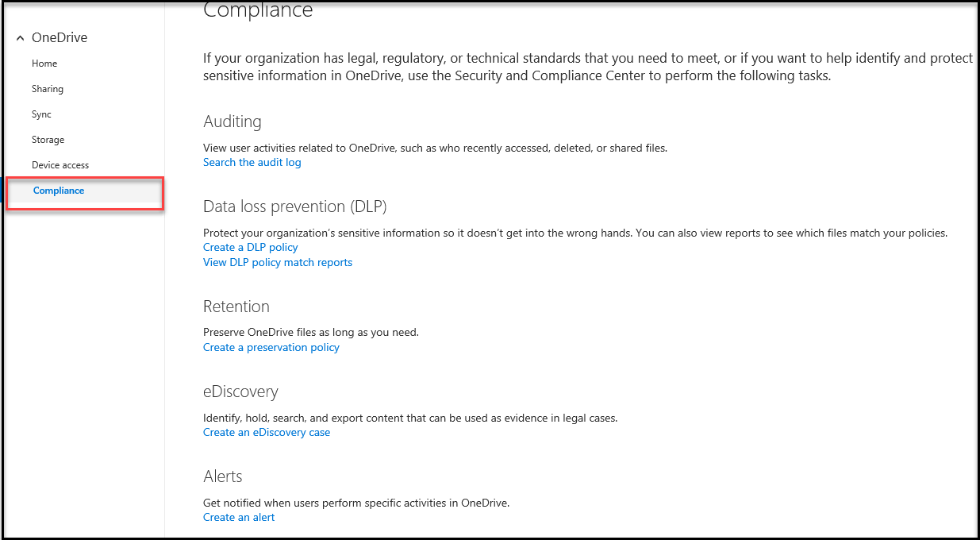Click Create a preservation policy
The width and height of the screenshot is (980, 540).
pyautogui.click(x=271, y=348)
